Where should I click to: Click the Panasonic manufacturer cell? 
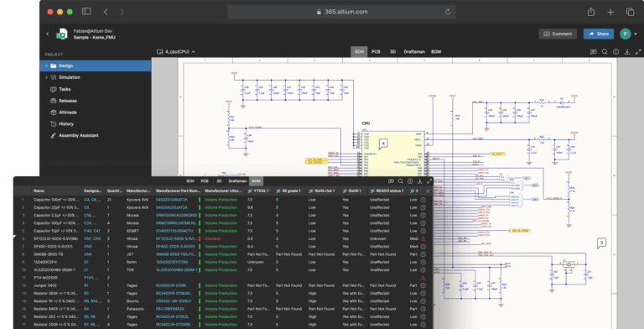(135, 309)
